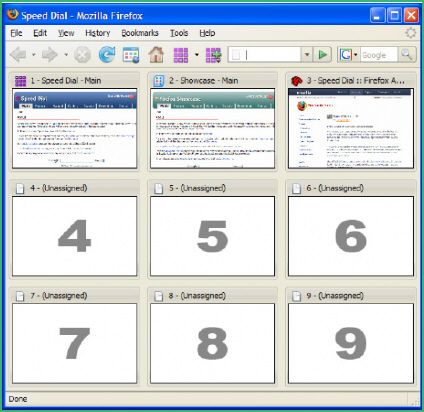The width and height of the screenshot is (424, 412).
Task: Go to the Home page
Action: point(156,55)
